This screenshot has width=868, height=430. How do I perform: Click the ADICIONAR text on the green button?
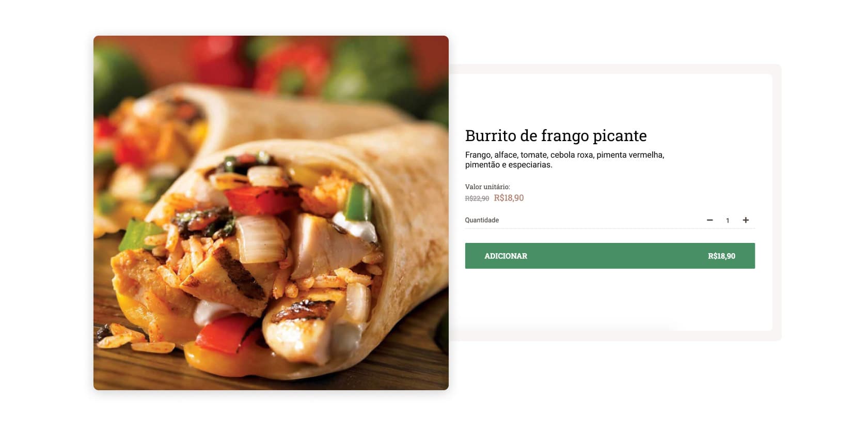(506, 256)
